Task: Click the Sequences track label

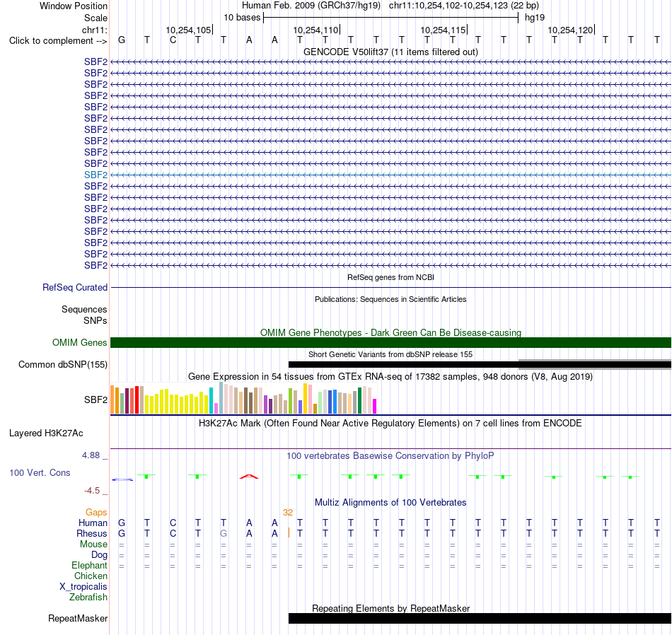Action: coord(84,309)
